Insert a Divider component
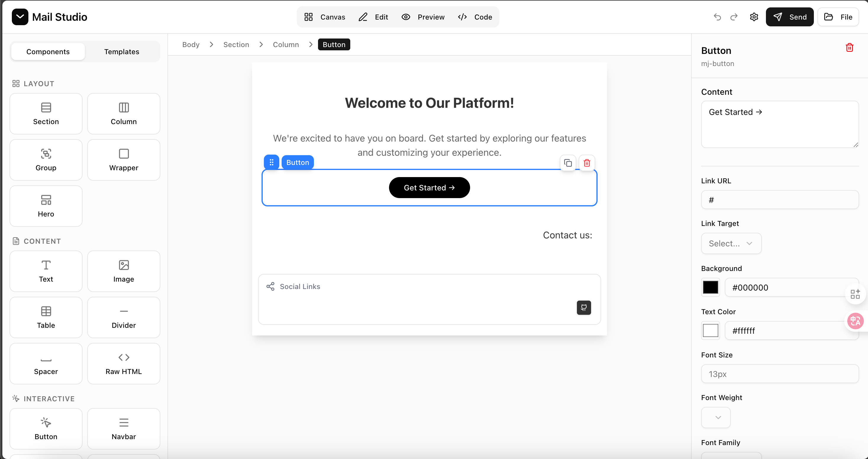The height and width of the screenshot is (459, 868). pyautogui.click(x=123, y=317)
